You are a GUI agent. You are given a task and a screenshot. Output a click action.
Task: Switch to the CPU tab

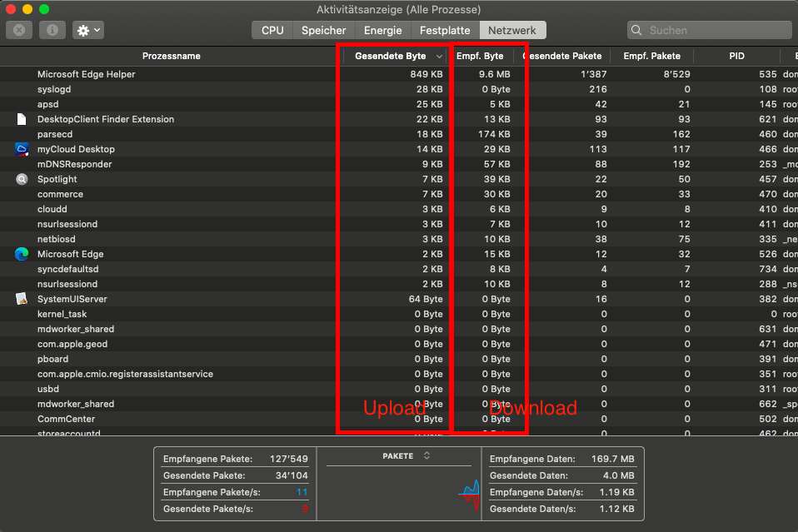[272, 30]
